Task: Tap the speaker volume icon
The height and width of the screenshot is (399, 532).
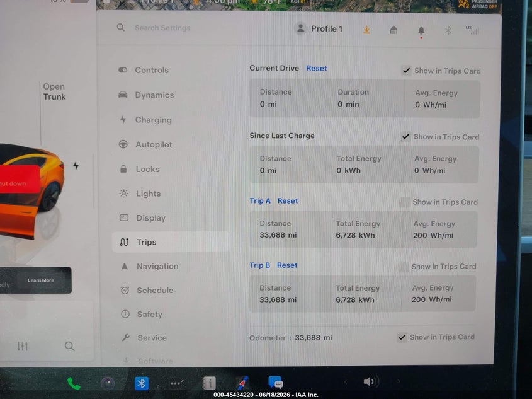Action: coord(371,382)
